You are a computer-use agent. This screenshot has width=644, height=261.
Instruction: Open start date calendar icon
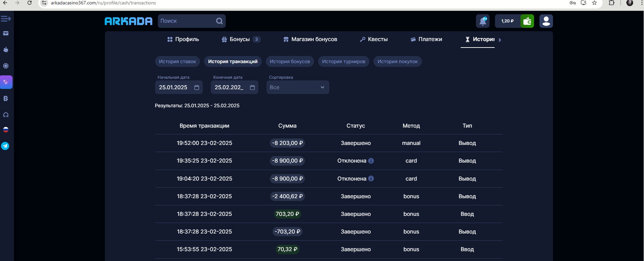click(197, 88)
